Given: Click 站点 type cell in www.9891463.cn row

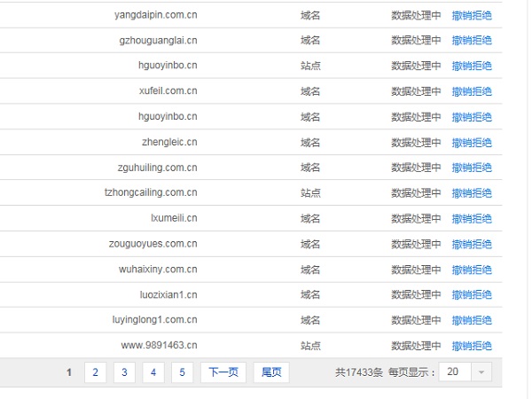Looking at the screenshot, I should point(310,346).
